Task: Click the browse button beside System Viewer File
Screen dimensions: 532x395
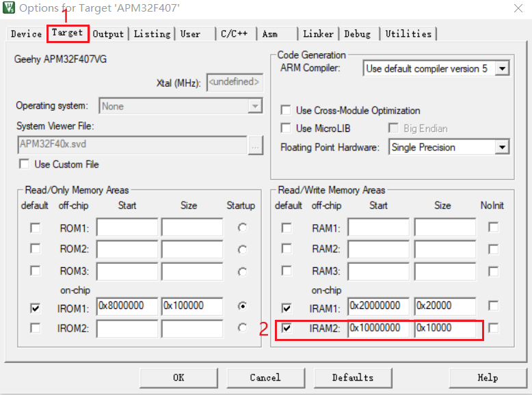Action: (x=256, y=145)
